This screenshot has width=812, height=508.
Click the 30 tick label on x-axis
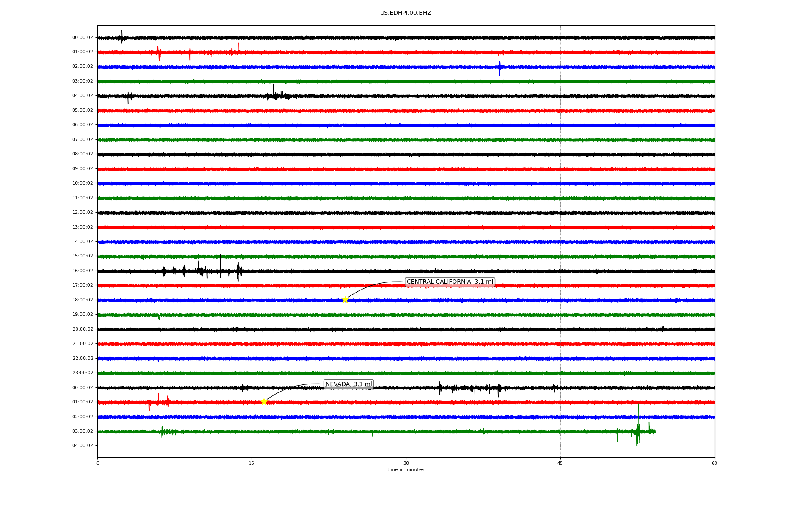(x=406, y=463)
